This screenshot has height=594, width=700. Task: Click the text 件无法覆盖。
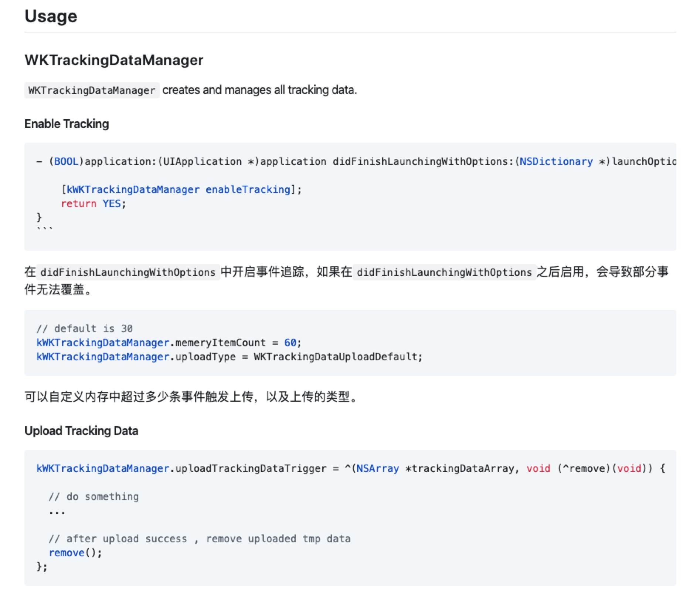58,290
